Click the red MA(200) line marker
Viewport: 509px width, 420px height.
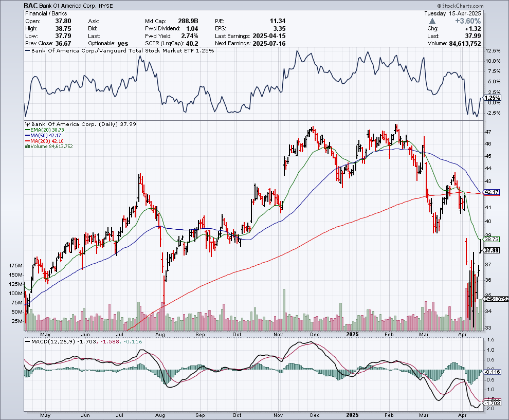27,141
